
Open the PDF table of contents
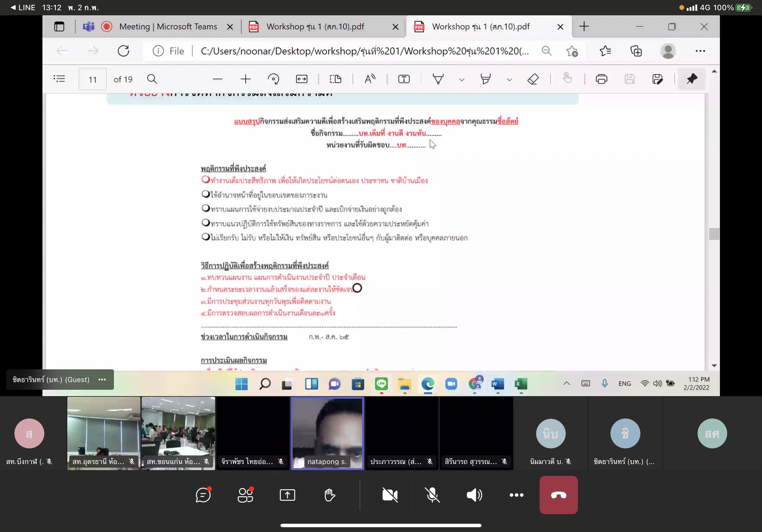[x=59, y=79]
